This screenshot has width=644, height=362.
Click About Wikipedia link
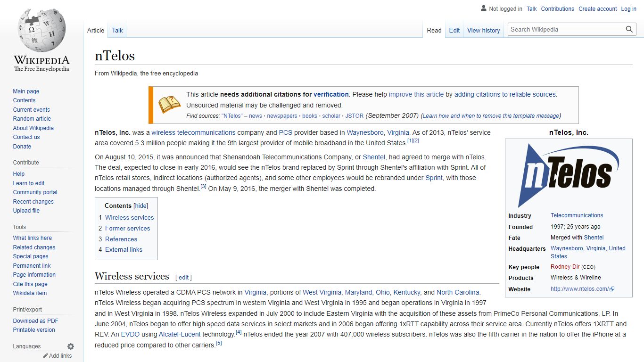click(33, 128)
